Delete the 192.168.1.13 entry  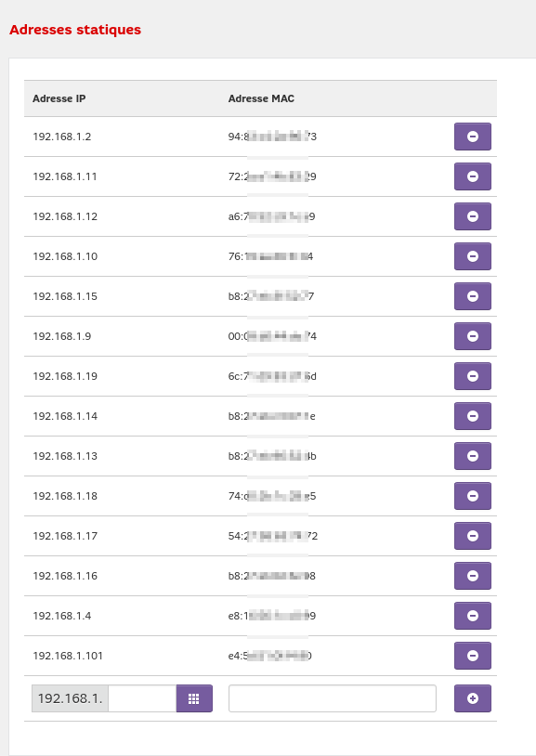(x=472, y=456)
